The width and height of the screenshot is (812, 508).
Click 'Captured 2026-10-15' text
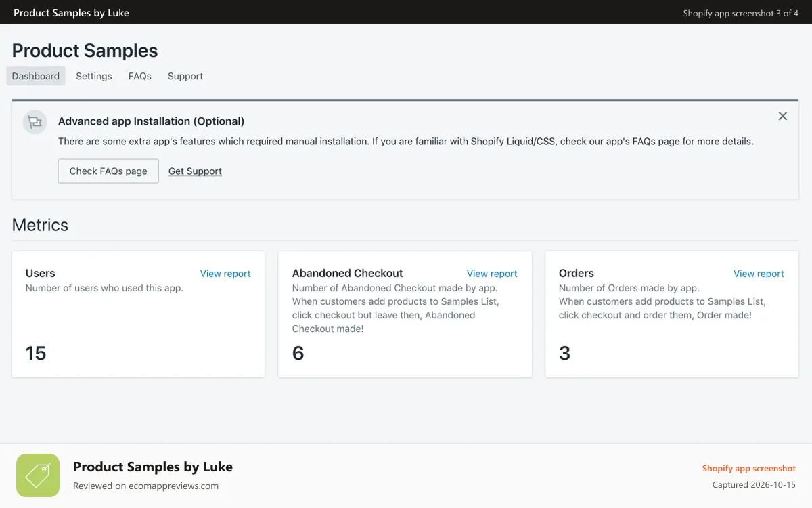754,485
